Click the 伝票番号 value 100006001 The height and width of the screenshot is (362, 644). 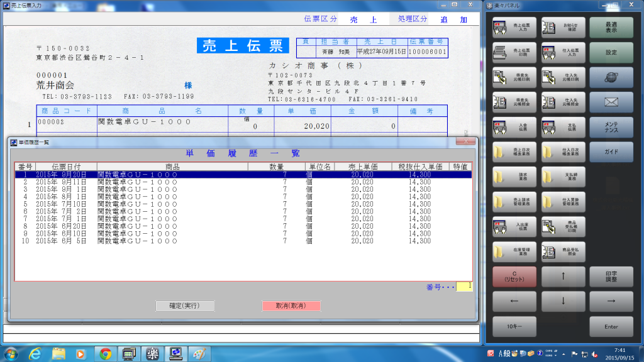coord(427,52)
